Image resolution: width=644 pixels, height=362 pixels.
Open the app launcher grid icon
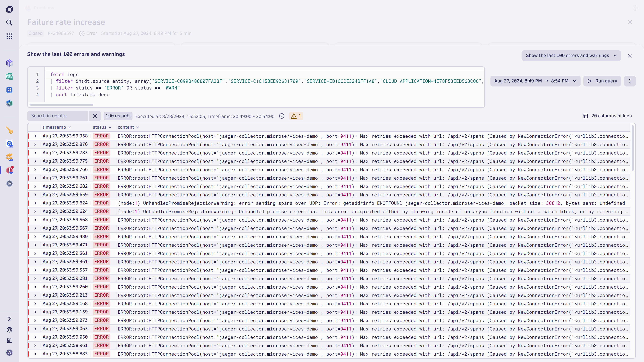click(9, 36)
